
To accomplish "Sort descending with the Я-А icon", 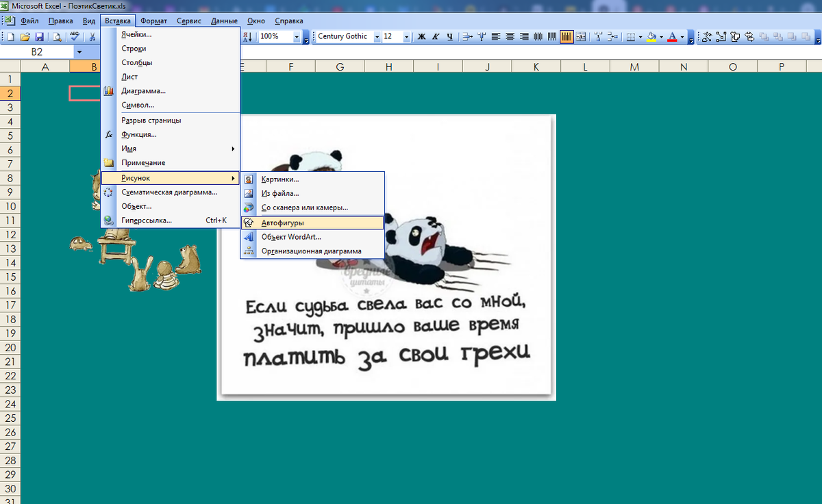I will pos(247,36).
